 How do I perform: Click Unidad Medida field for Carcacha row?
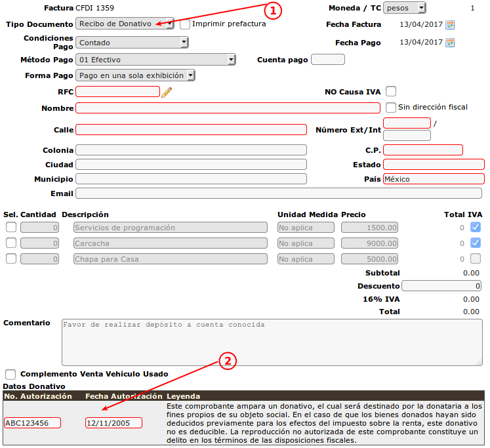coord(306,243)
